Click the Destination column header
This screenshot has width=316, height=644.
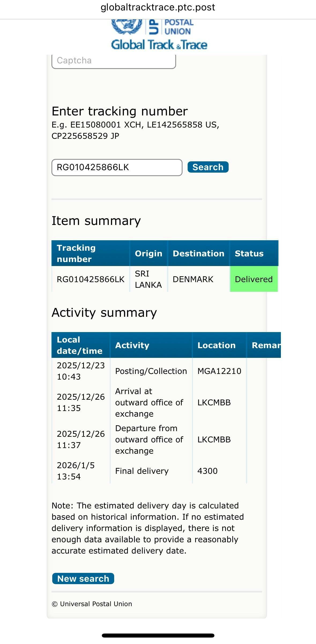pos(198,253)
